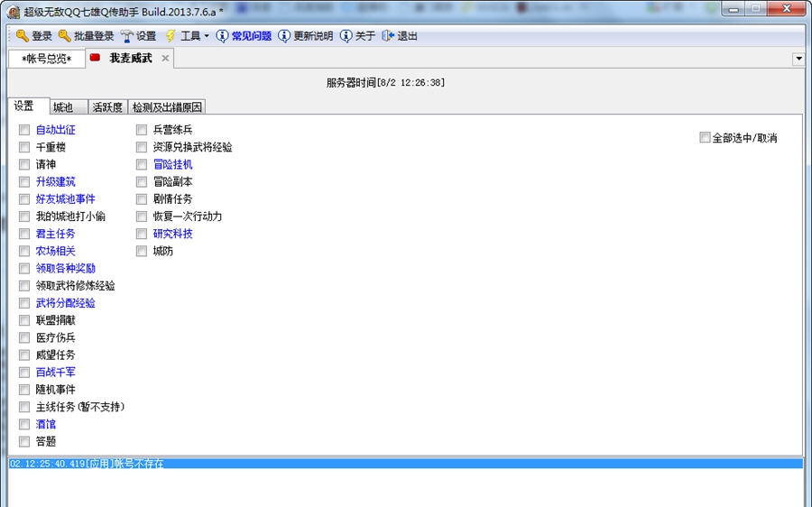Check the 君主任务 checkbox
Viewport: 812px width, 507px height.
24,234
